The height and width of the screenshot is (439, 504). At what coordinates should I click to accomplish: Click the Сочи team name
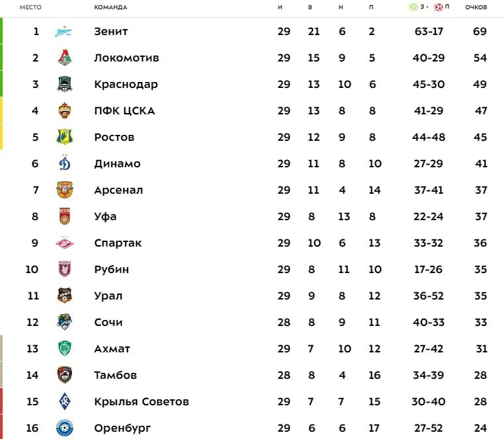pos(108,322)
